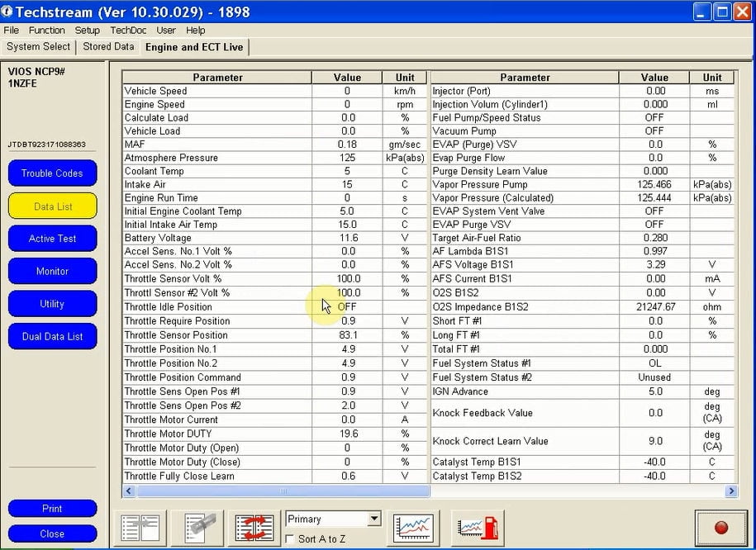
Task: Select the Vapor Pressure Pump row
Action: coord(582,185)
